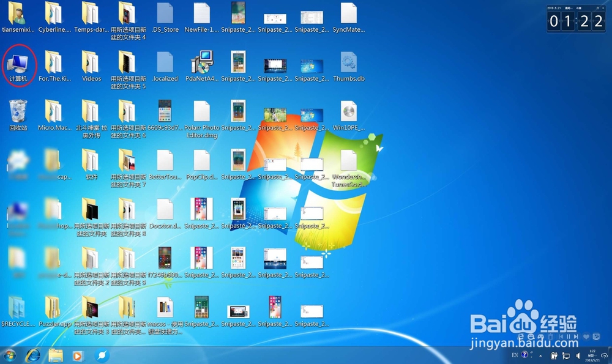Select the macos - 使用键盘快捷方... document
Image resolution: width=612 pixels, height=364 pixels.
[x=165, y=316]
